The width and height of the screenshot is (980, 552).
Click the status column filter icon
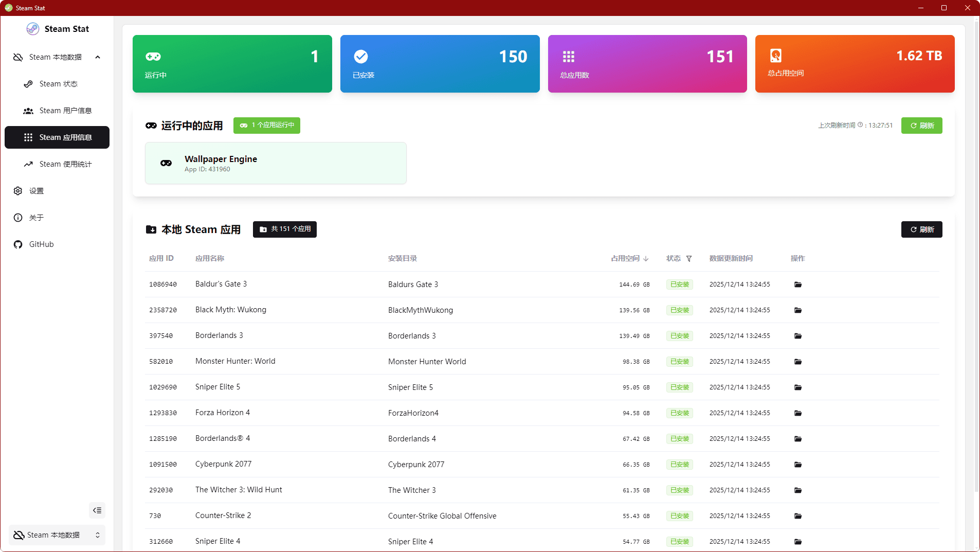pos(689,259)
